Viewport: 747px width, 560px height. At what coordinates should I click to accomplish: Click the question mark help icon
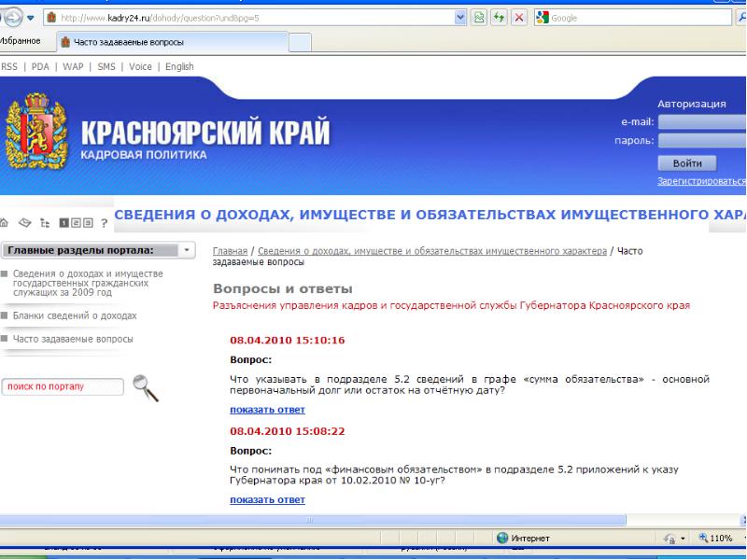(105, 224)
